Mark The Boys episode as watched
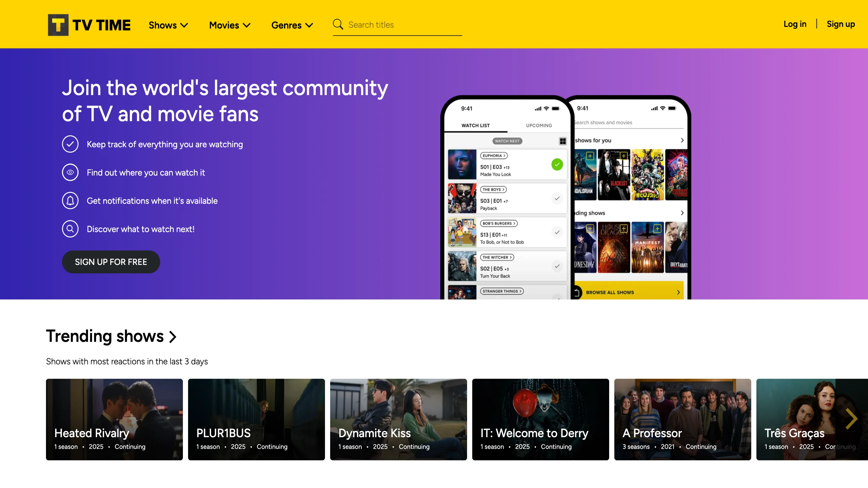Screen dimensions: 868x488 [x=557, y=198]
